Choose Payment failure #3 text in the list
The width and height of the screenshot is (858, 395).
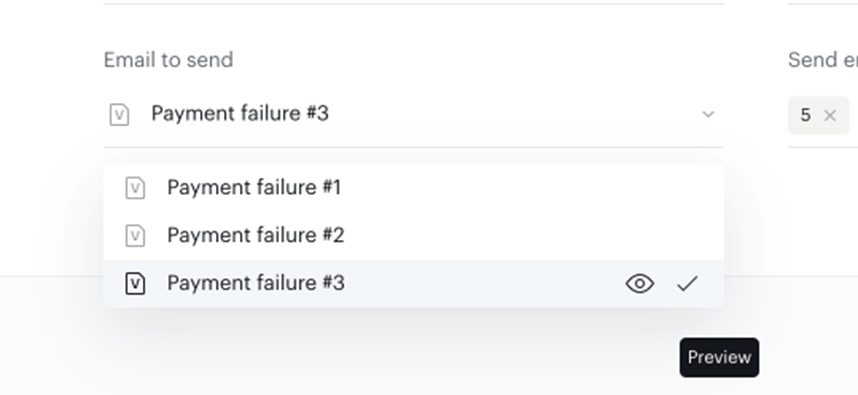256,283
